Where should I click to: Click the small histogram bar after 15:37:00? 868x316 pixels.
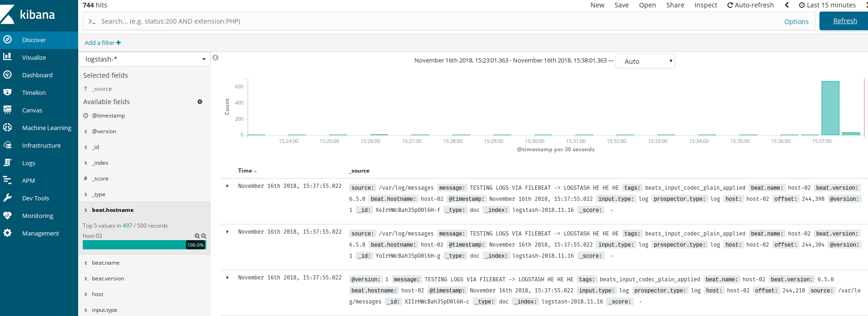851,134
